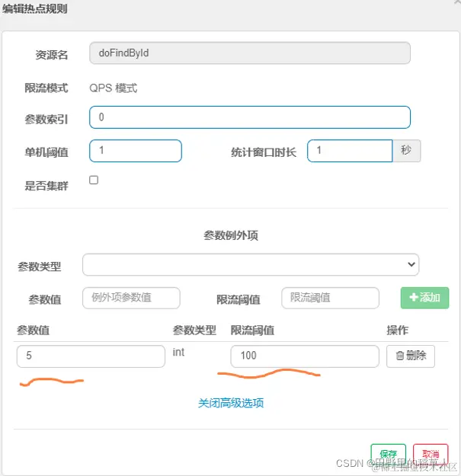Edit the exception threshold value 100

pyautogui.click(x=305, y=356)
